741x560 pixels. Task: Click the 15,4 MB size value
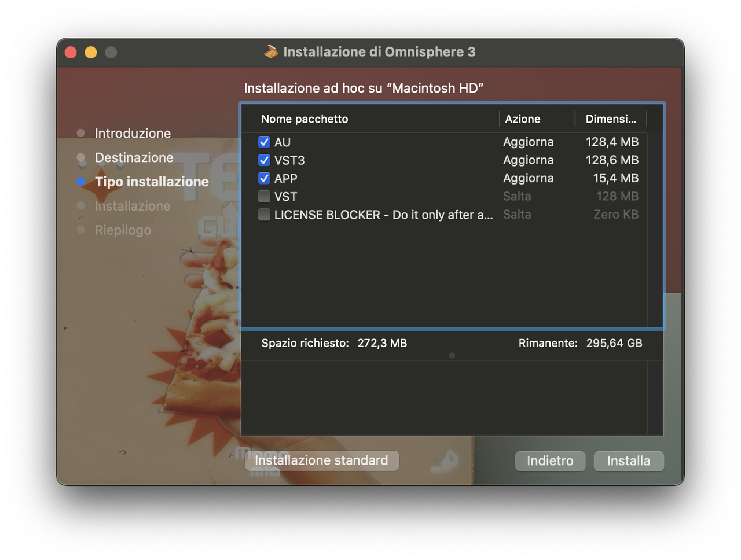point(616,178)
